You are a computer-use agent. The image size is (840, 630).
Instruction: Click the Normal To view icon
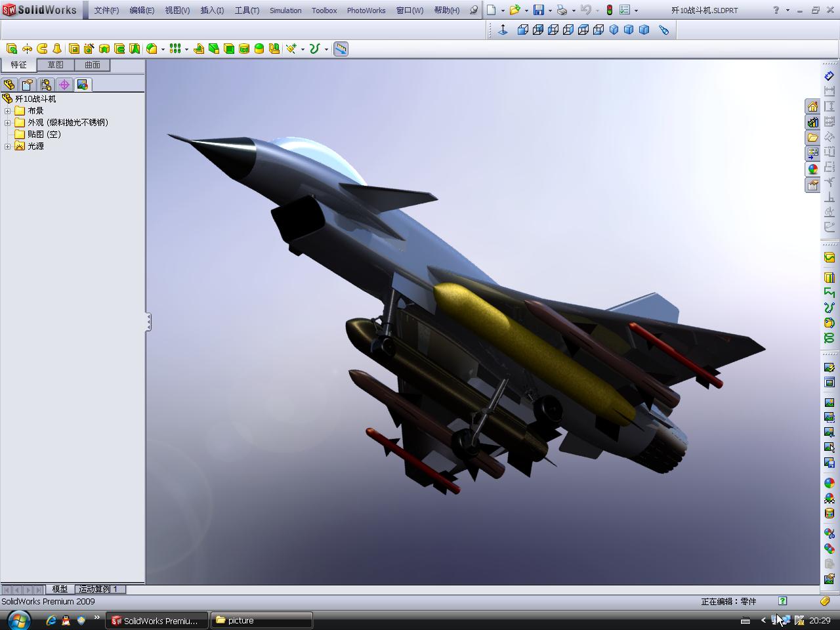tap(503, 30)
